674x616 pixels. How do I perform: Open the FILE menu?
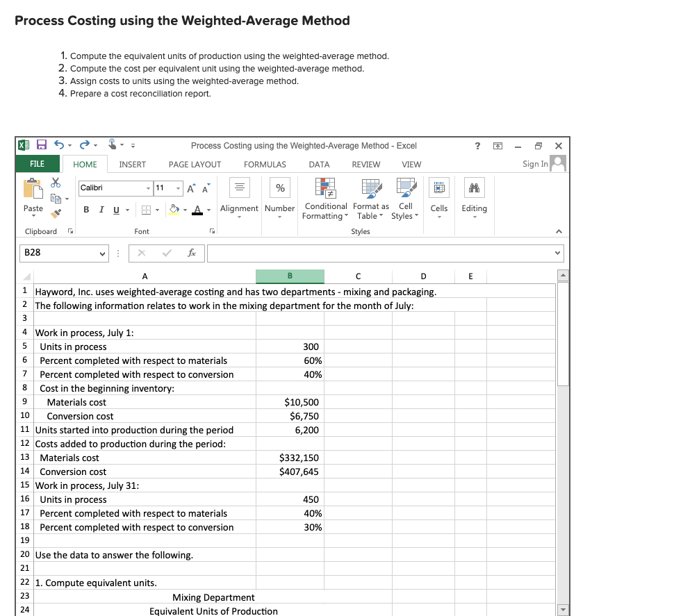tap(38, 164)
